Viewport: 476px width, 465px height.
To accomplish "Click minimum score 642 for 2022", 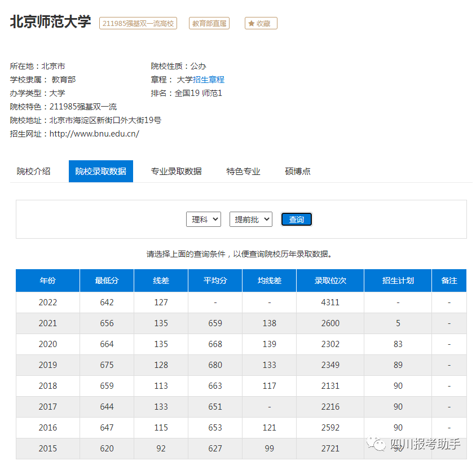I will 107,302.
